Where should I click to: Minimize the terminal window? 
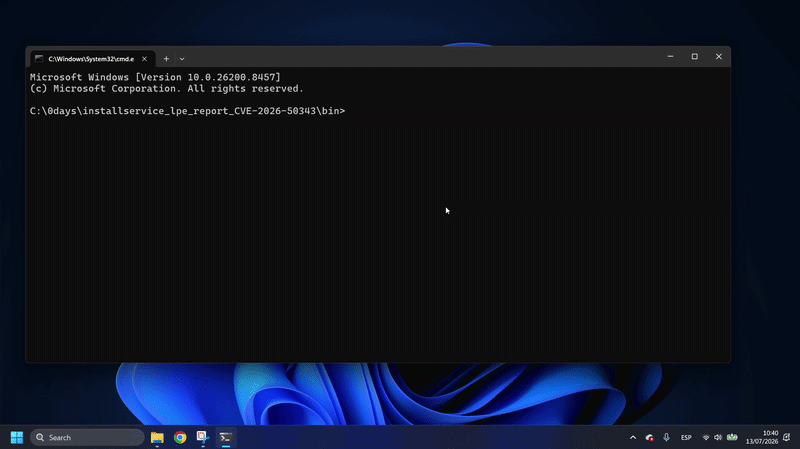(x=670, y=57)
